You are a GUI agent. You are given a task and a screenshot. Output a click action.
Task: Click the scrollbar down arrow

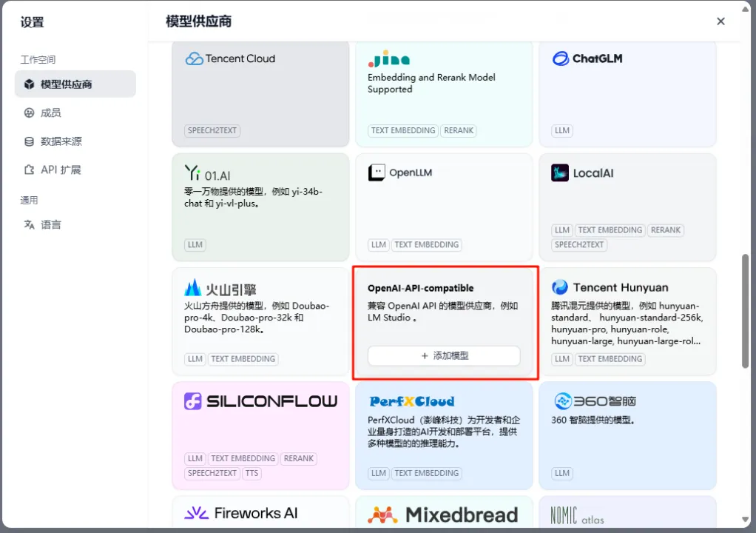point(746,520)
